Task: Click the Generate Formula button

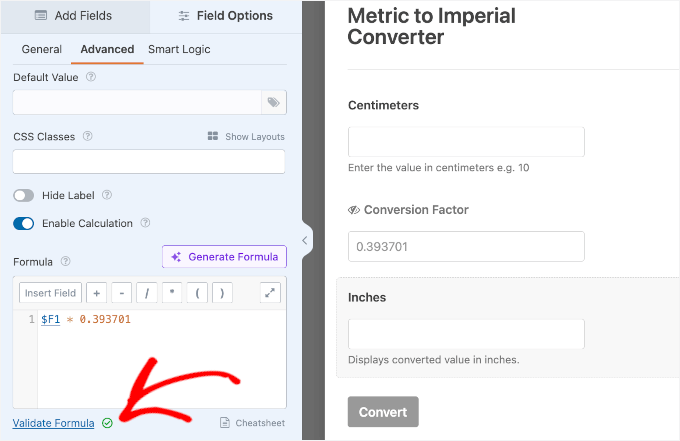Action: [224, 257]
